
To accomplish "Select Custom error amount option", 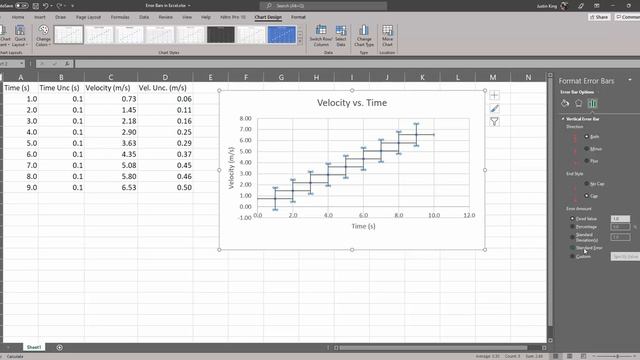I will tap(572, 256).
